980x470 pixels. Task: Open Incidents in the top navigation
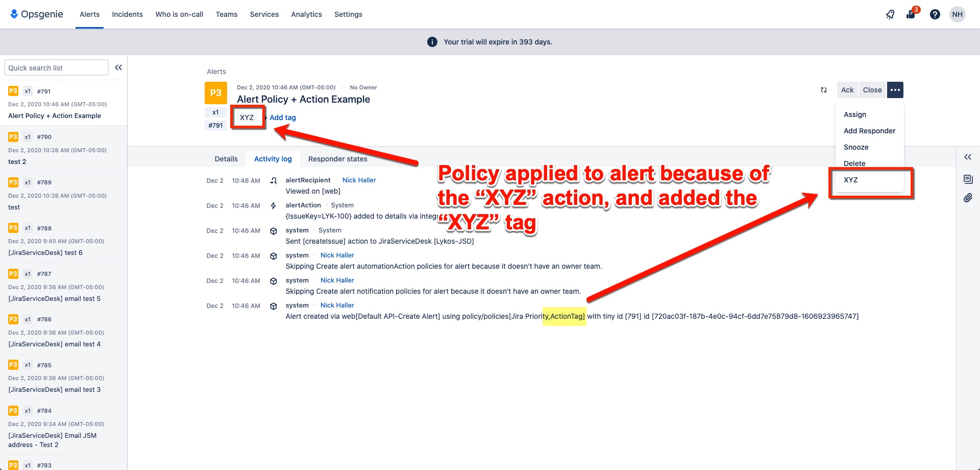pyautogui.click(x=127, y=14)
